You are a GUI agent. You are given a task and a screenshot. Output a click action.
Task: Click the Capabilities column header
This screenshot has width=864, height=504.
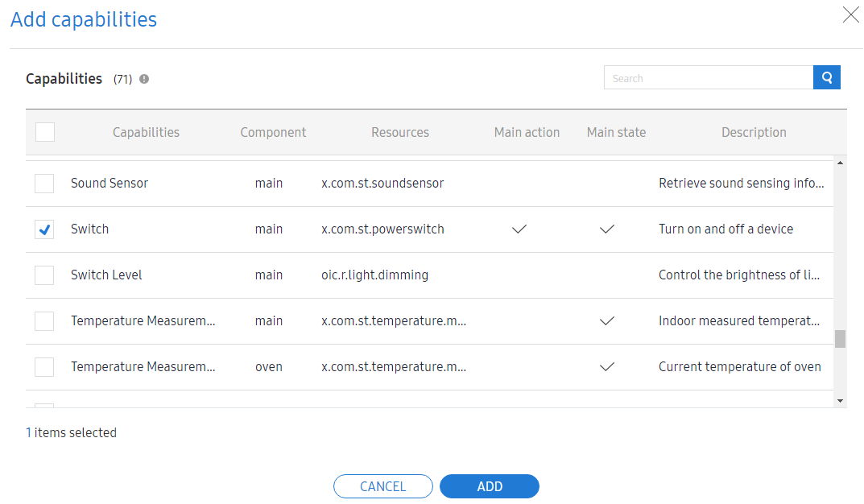(146, 133)
